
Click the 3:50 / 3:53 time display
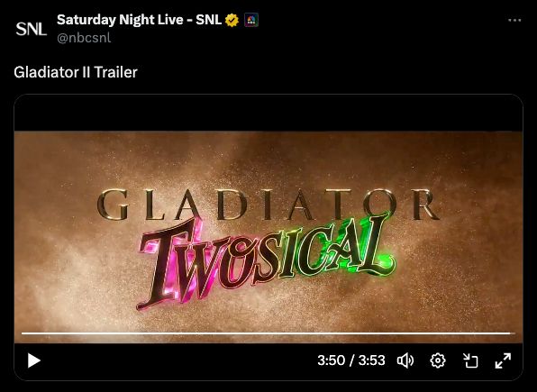point(351,360)
